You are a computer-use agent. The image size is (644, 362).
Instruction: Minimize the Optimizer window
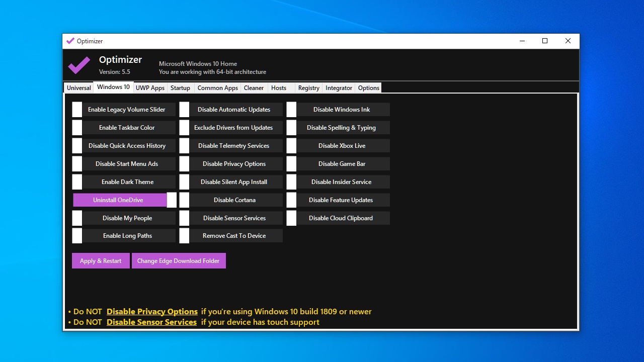click(522, 41)
